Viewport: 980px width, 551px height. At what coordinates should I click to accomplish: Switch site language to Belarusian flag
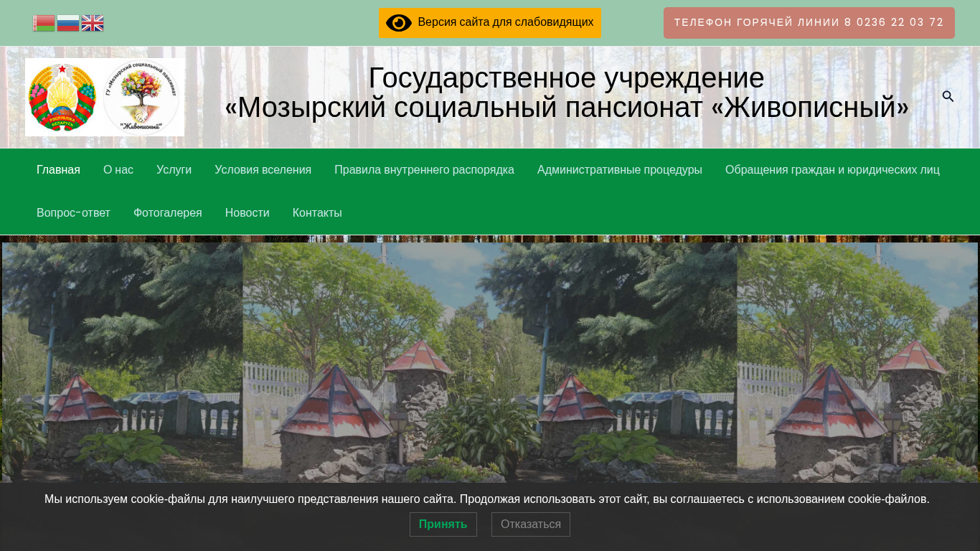click(x=44, y=23)
